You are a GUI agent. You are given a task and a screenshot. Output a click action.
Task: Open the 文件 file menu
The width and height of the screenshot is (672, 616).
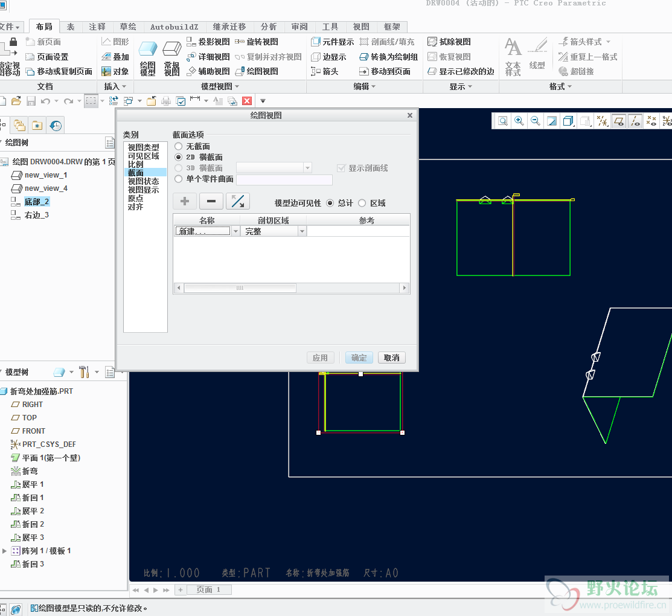(x=10, y=27)
